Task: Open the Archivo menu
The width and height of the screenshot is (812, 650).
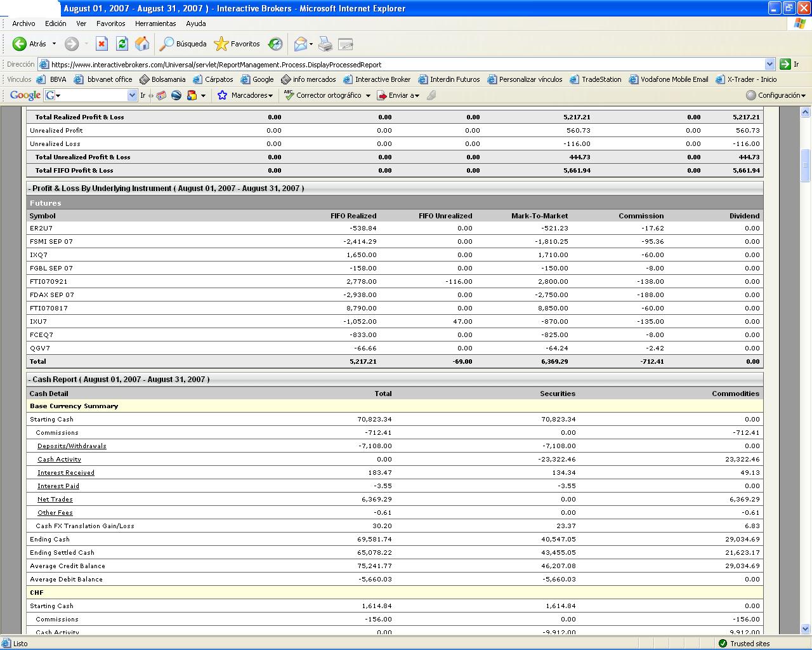Action: tap(23, 23)
